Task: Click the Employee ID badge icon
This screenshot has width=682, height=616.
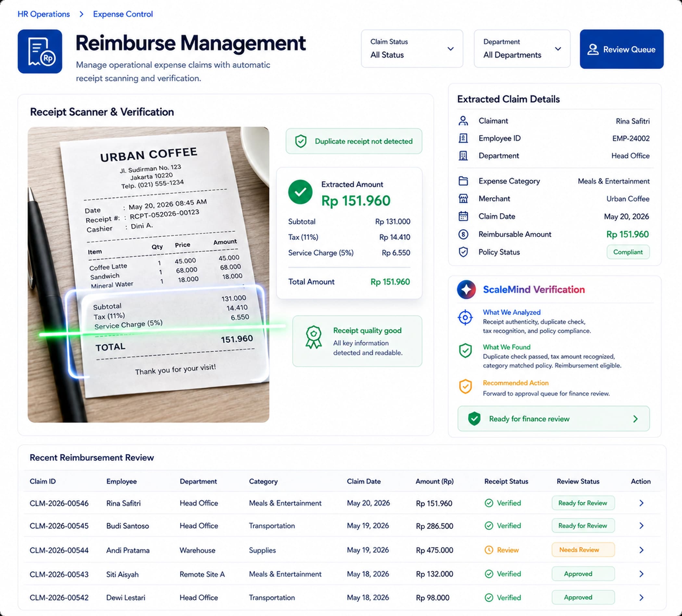Action: pos(463,138)
